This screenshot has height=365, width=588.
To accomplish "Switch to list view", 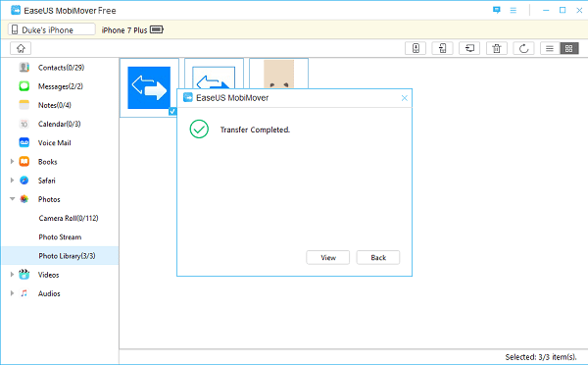I will click(550, 48).
